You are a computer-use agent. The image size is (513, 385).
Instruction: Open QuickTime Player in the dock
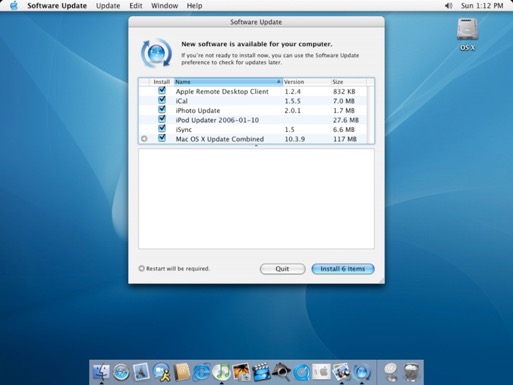pos(301,372)
